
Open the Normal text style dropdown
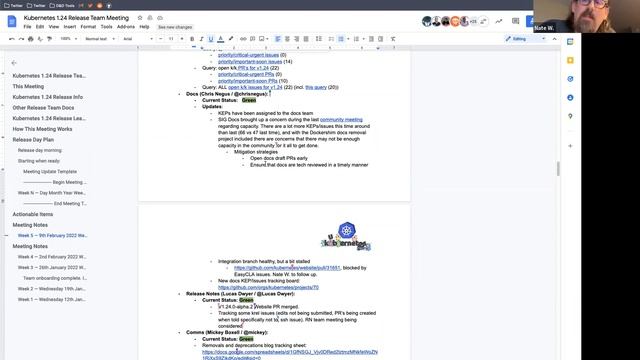pyautogui.click(x=100, y=39)
